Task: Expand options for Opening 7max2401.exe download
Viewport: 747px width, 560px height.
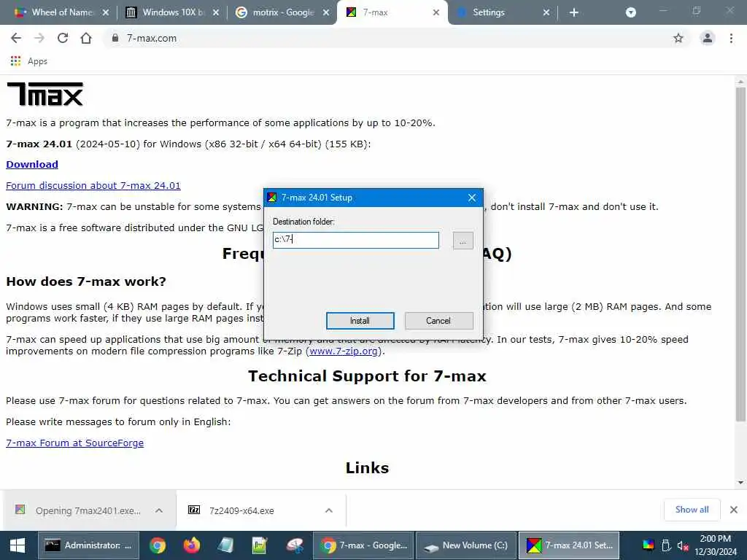Action: pyautogui.click(x=159, y=510)
